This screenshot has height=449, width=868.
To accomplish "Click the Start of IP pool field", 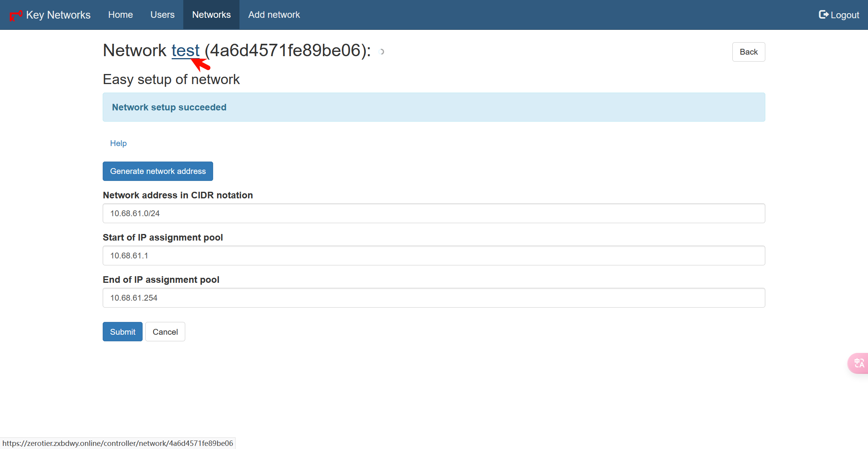I will [434, 256].
